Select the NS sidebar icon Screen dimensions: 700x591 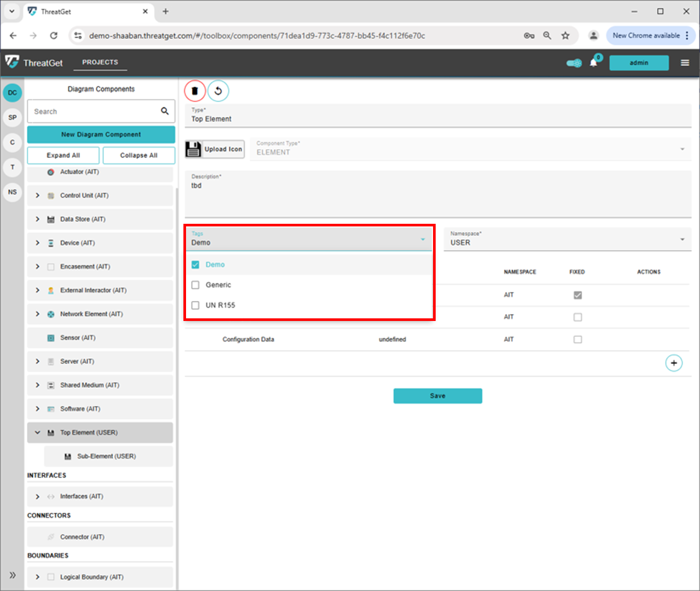[x=13, y=192]
